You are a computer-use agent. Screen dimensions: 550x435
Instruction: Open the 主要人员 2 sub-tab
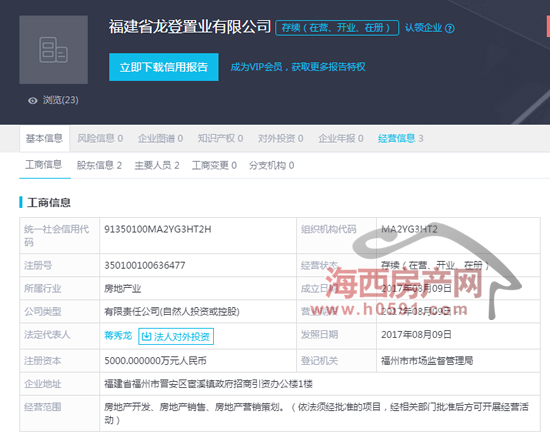click(x=157, y=165)
